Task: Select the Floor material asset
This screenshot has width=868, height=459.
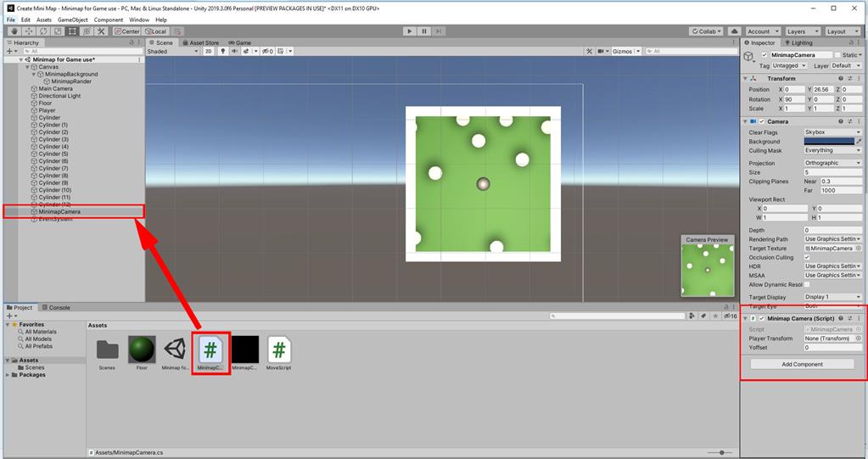Action: (x=142, y=353)
